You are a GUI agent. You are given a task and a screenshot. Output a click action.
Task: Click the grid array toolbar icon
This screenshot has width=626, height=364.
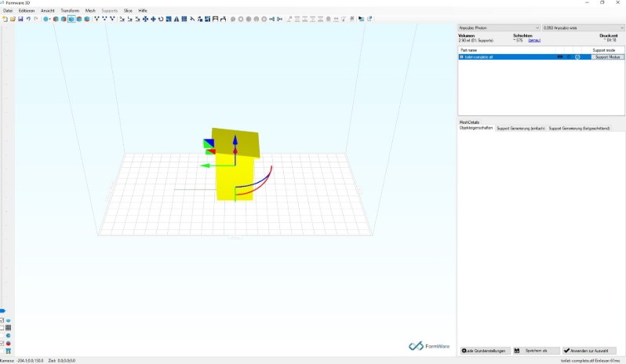coord(184,19)
